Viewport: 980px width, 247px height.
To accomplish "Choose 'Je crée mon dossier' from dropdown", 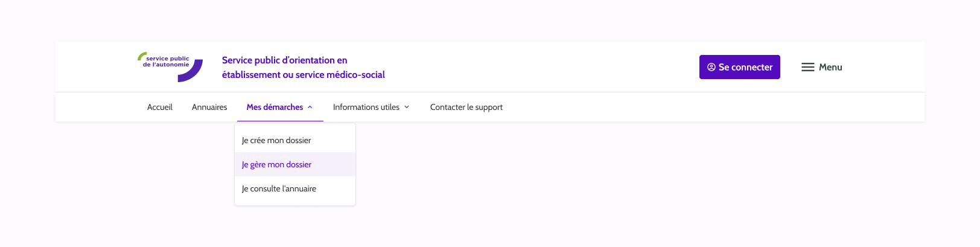I will tap(276, 140).
